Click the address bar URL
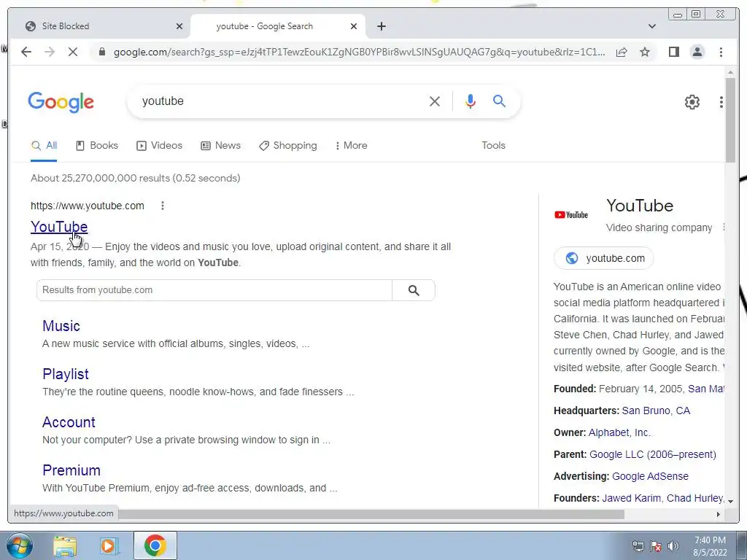 click(x=359, y=52)
